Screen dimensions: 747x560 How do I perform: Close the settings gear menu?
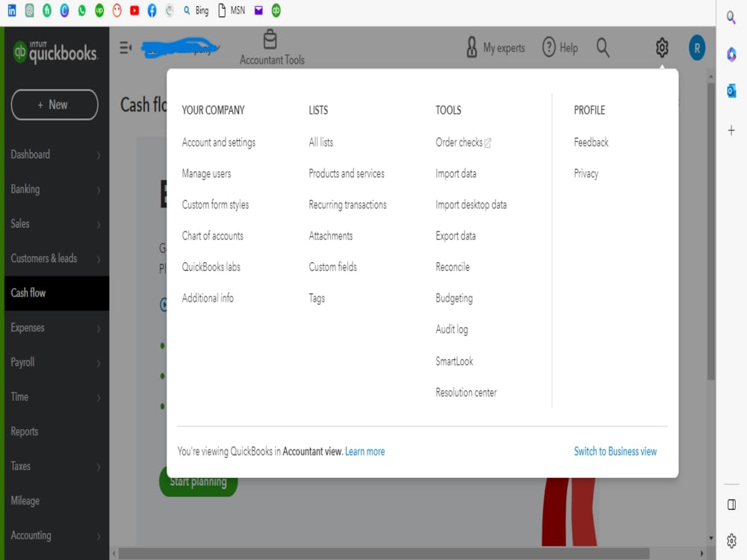pos(662,48)
